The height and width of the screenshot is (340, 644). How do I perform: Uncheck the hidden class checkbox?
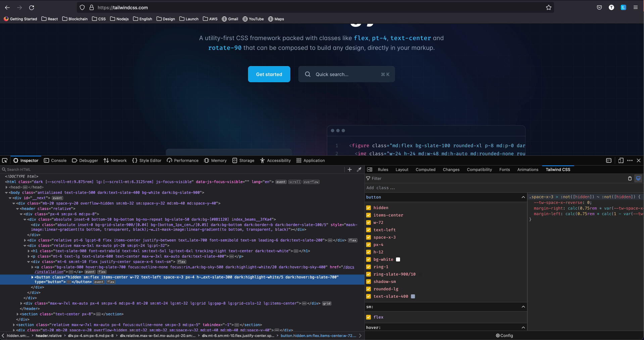[x=368, y=208]
